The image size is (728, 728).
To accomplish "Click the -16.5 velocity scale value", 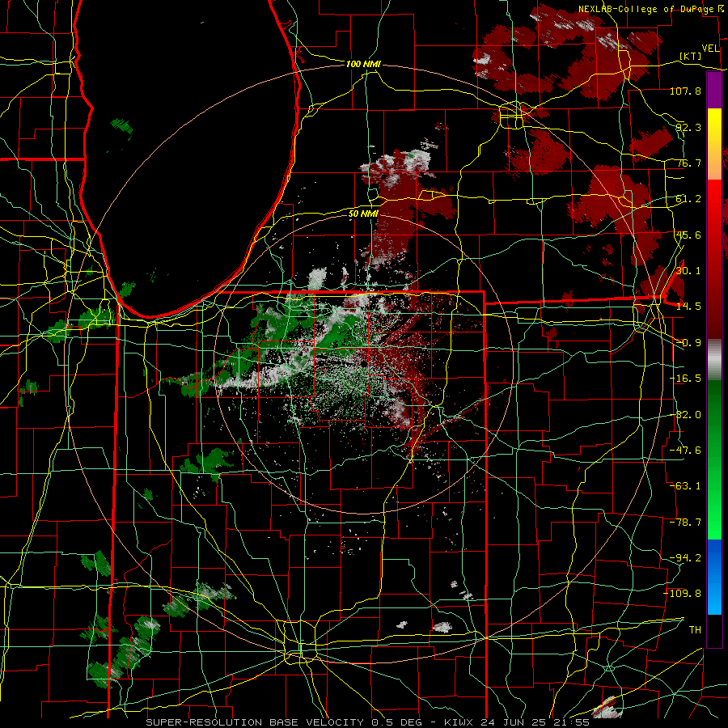I will [685, 379].
